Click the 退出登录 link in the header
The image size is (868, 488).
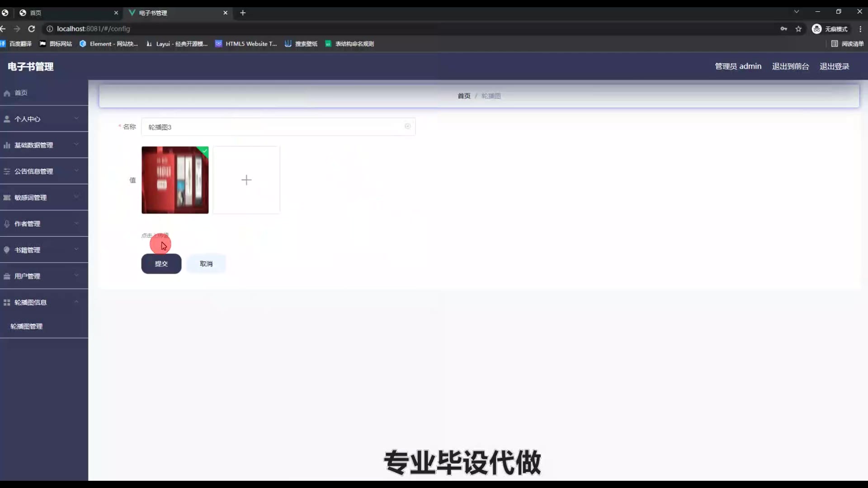coord(834,66)
